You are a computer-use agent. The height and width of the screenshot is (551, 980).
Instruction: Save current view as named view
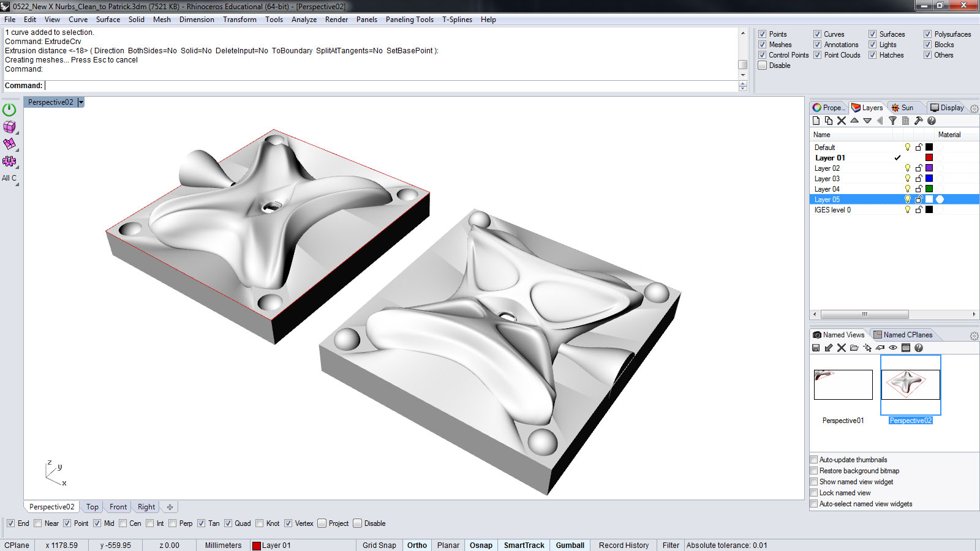(816, 348)
